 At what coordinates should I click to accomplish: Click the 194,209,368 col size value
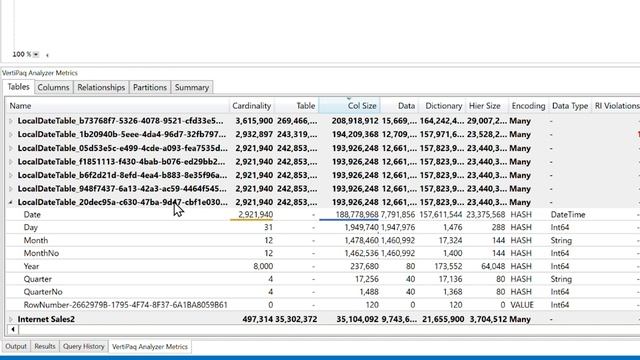355,134
